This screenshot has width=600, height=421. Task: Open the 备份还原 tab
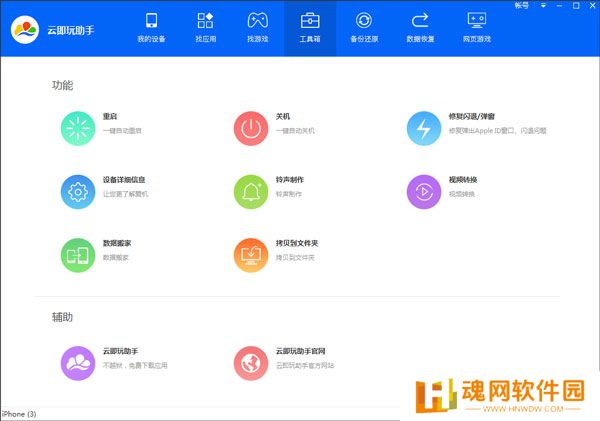pos(364,28)
